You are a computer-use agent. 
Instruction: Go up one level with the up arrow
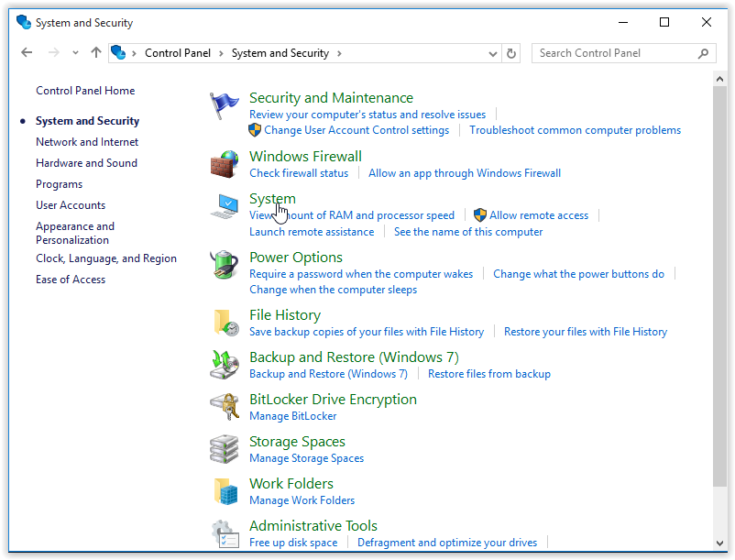[x=96, y=53]
